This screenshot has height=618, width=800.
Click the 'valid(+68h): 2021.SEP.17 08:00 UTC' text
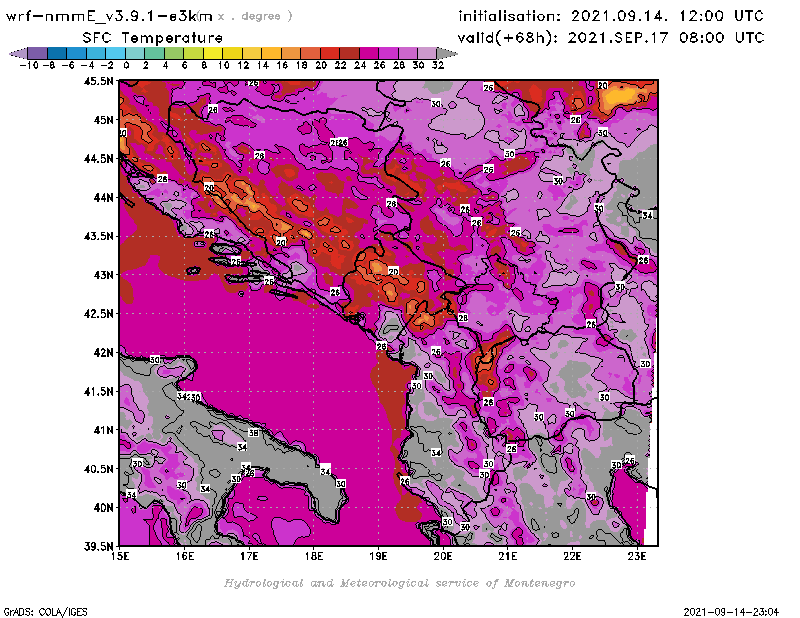pyautogui.click(x=611, y=37)
